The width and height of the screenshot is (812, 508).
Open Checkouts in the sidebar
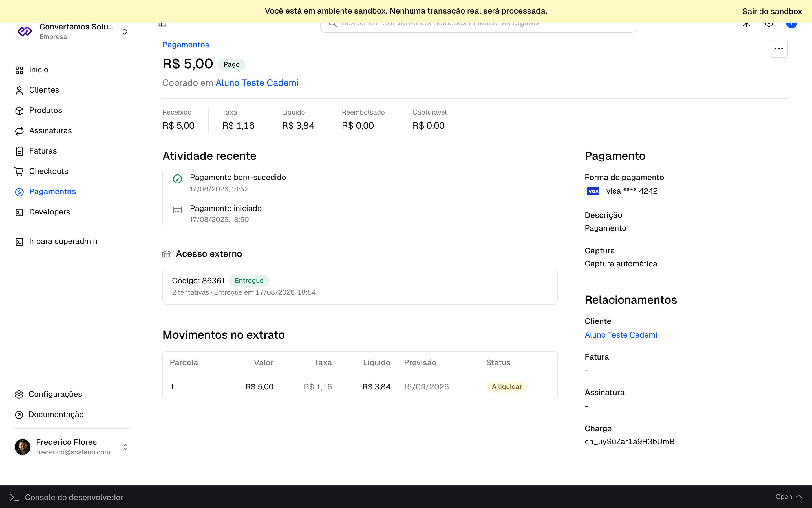49,171
